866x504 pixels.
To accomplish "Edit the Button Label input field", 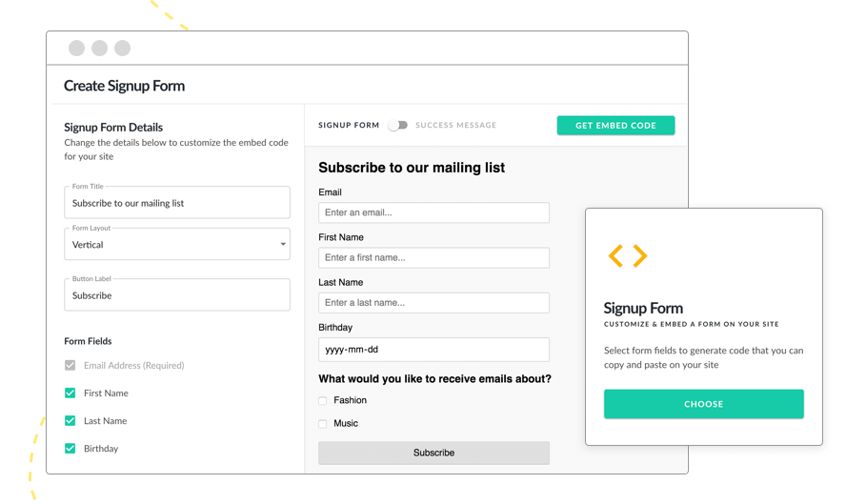I will pos(177,294).
